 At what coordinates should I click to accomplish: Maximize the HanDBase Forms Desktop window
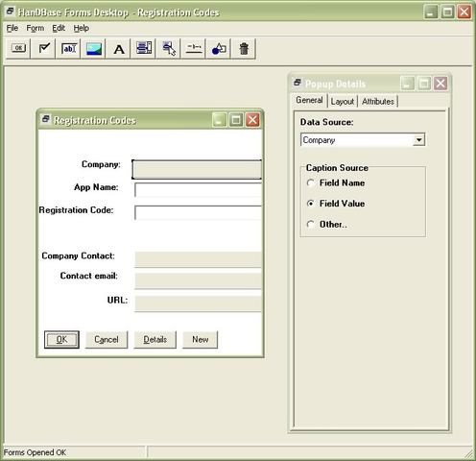tap(447, 12)
